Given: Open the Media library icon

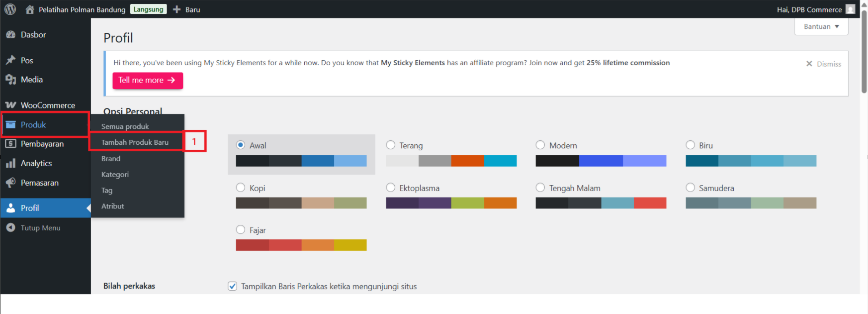Looking at the screenshot, I should point(10,80).
